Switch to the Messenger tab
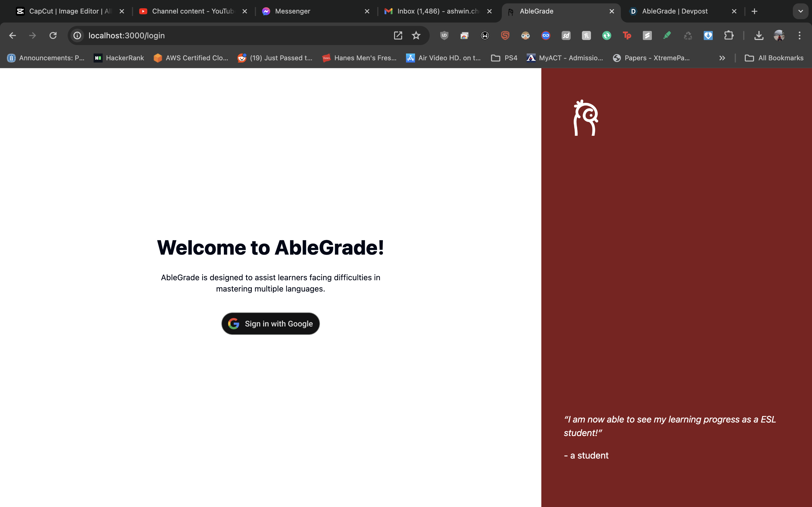812x507 pixels. tap(292, 11)
